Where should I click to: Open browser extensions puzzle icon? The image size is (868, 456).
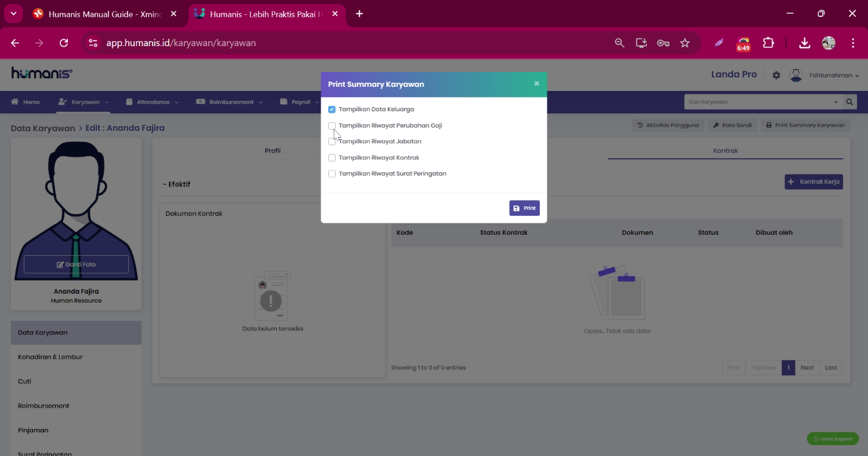[768, 43]
